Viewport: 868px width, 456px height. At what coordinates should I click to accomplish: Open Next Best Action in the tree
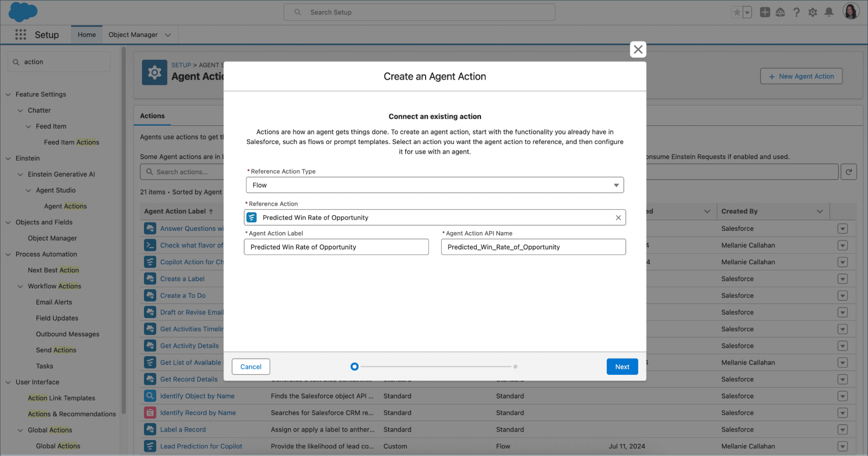coord(53,270)
